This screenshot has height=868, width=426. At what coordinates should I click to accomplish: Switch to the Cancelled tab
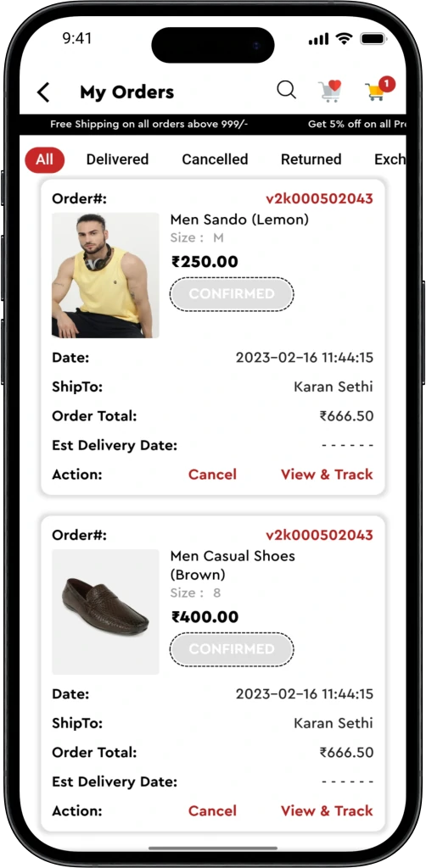click(x=215, y=159)
